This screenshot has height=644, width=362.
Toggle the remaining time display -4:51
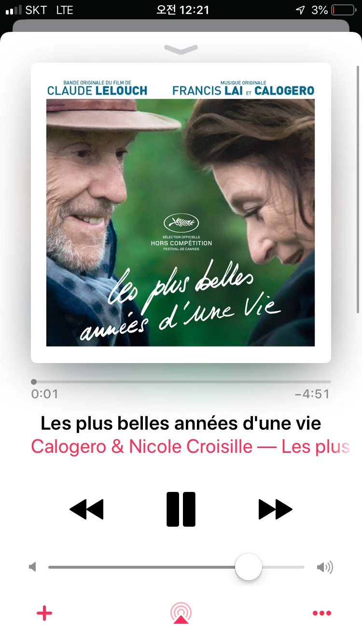[x=312, y=394]
